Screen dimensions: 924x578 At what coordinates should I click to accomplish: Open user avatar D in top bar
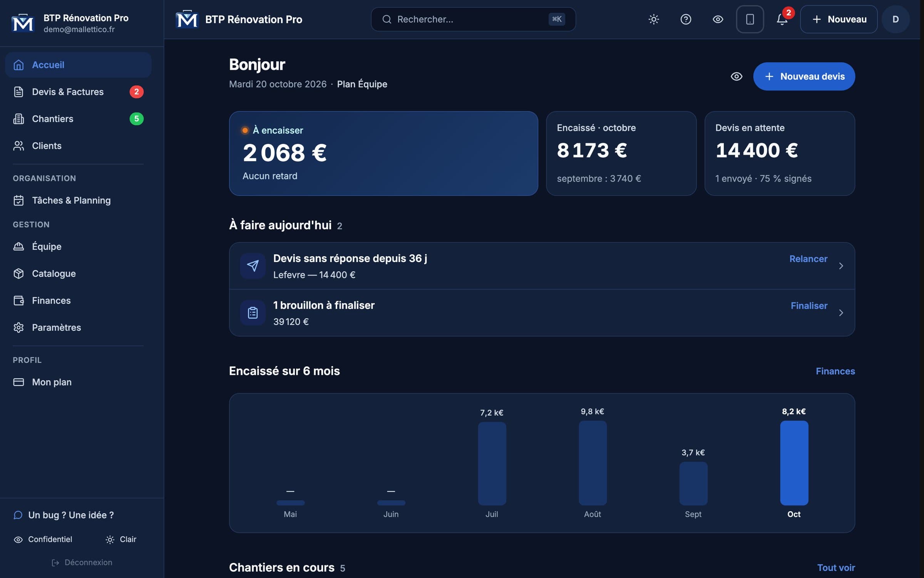[896, 19]
